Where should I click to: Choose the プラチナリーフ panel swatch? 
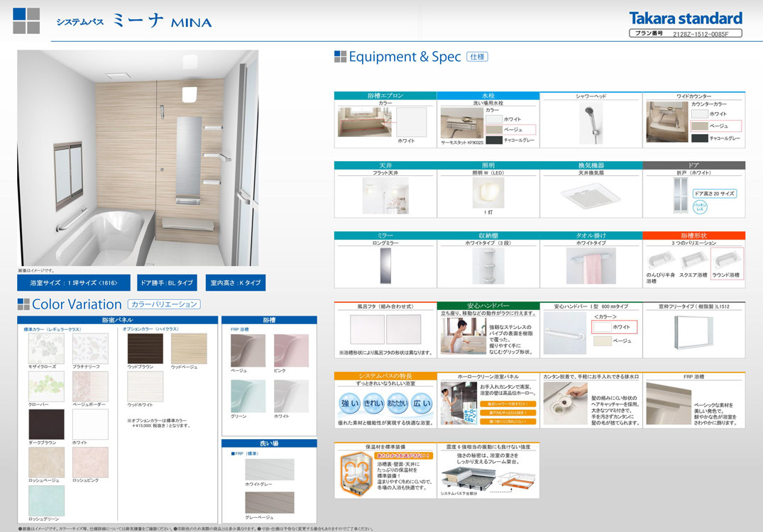[90, 348]
